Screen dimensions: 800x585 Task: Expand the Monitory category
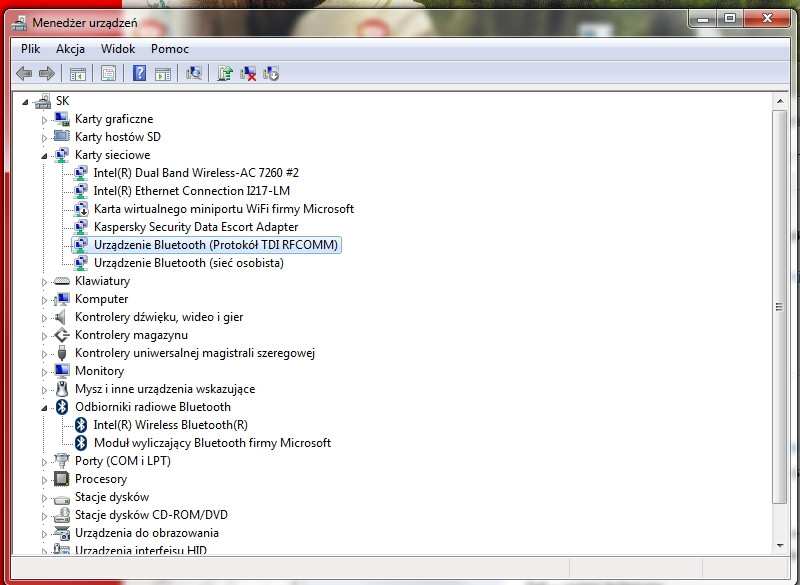[44, 372]
